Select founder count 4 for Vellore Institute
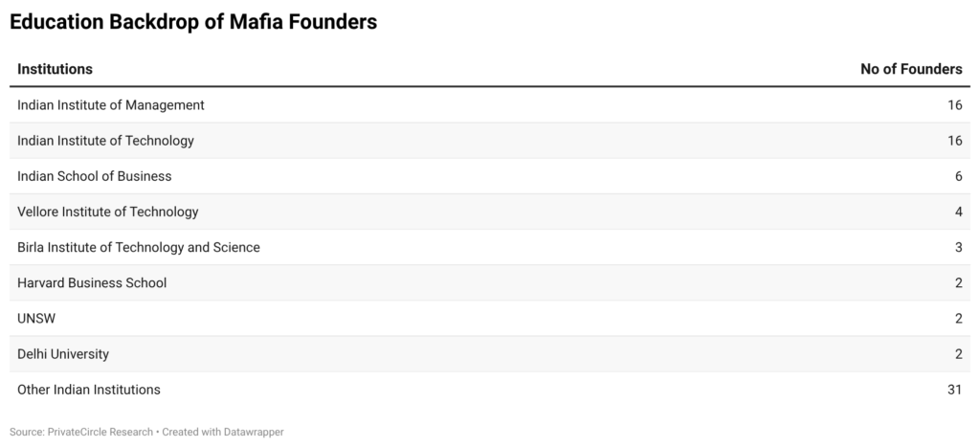This screenshot has height=448, width=980. pyautogui.click(x=958, y=212)
